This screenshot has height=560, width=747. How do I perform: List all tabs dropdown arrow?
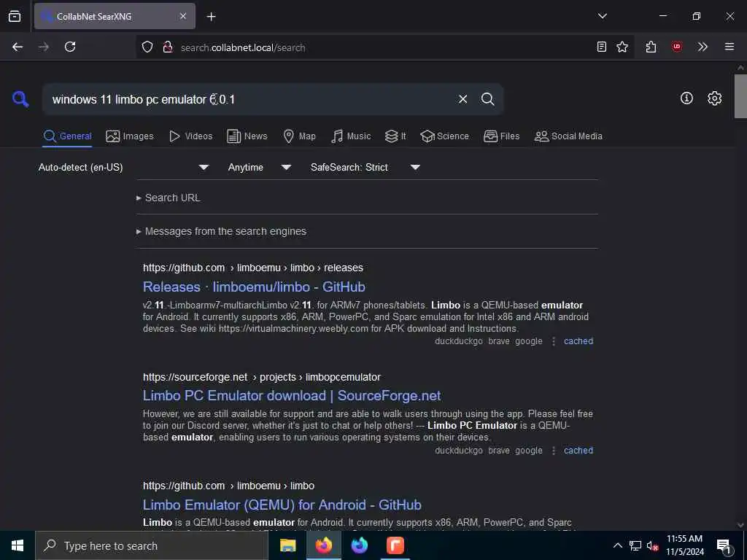coord(602,16)
